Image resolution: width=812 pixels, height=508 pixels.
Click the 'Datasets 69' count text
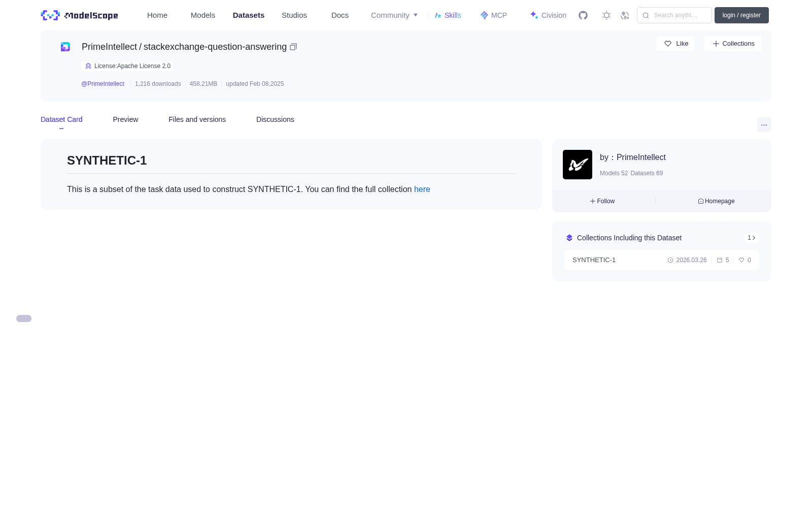pyautogui.click(x=647, y=173)
